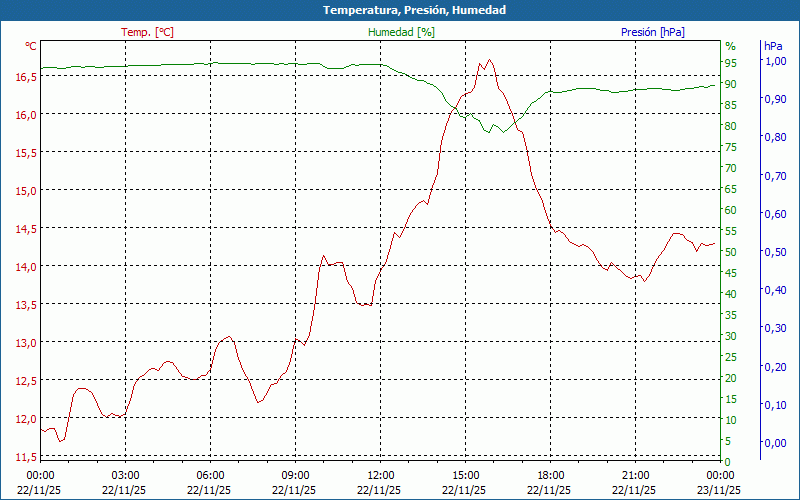This screenshot has width=800, height=500.
Task: Select the green Humedad [%] legend label
Action: click(401, 32)
